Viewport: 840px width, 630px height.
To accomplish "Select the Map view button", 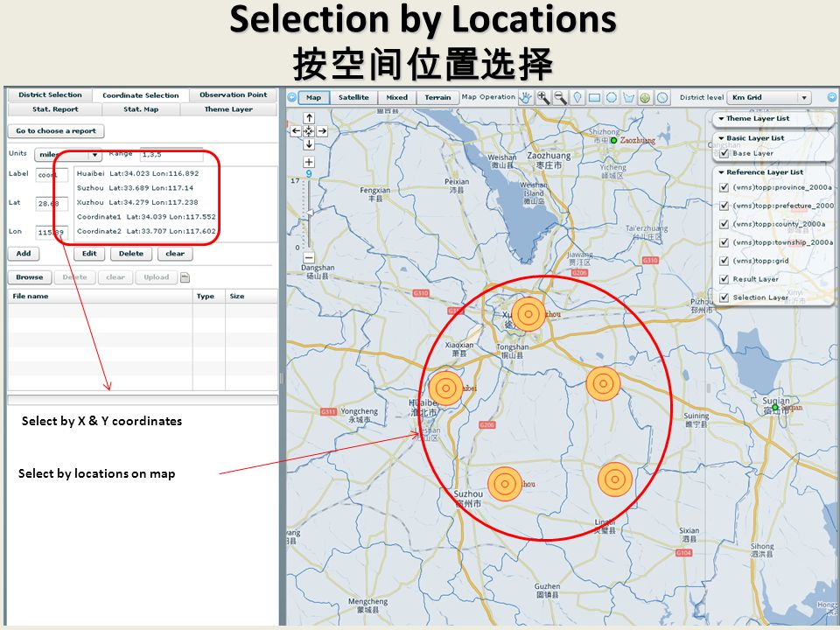I will click(313, 97).
